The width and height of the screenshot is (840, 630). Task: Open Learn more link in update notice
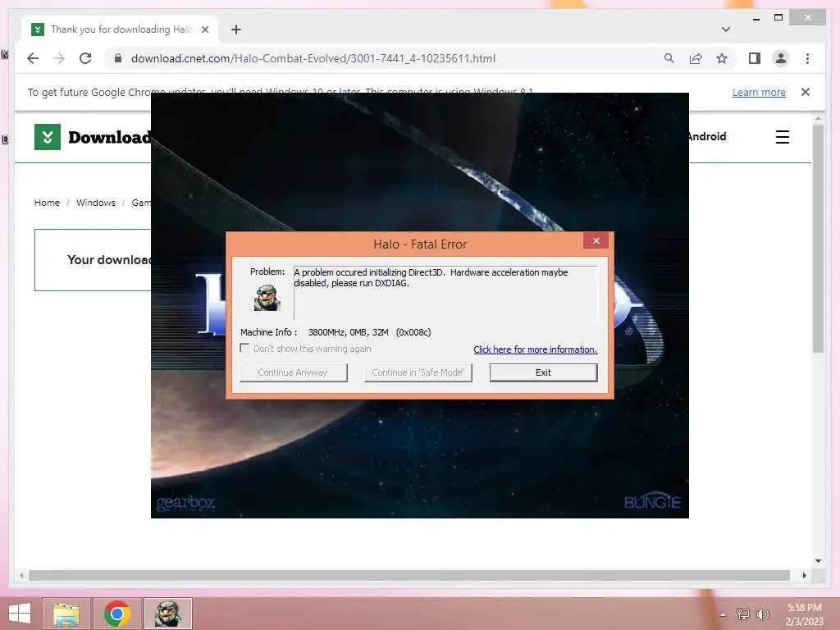click(759, 92)
